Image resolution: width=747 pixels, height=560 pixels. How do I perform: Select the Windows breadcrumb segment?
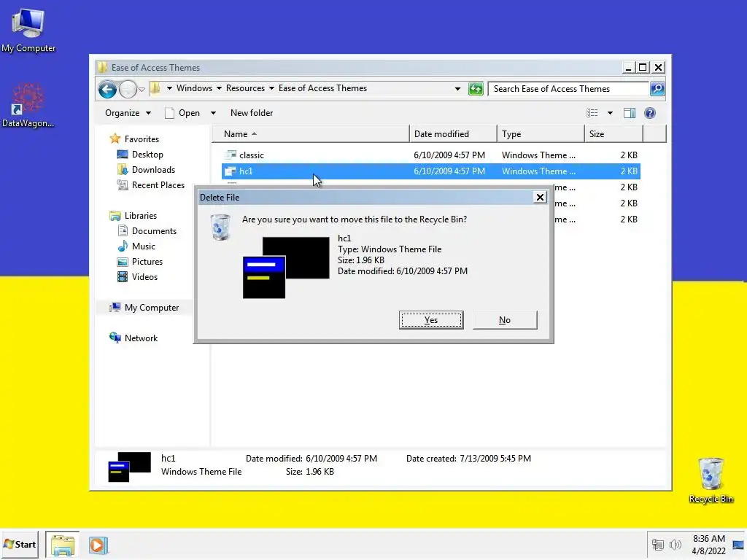point(194,88)
